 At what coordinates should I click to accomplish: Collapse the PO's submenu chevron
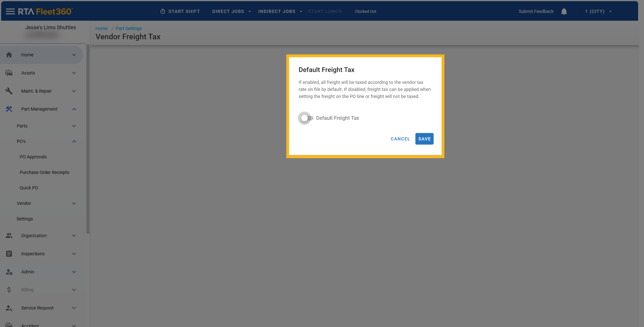coord(74,141)
